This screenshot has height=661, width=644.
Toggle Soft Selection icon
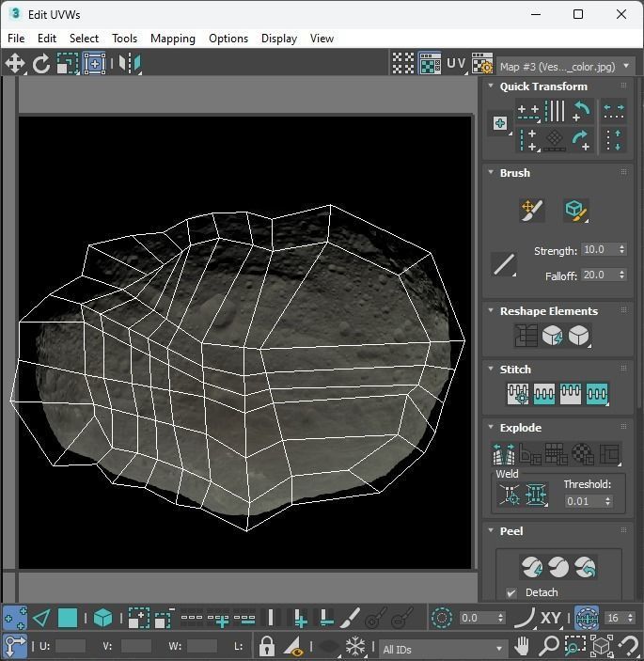point(442,618)
